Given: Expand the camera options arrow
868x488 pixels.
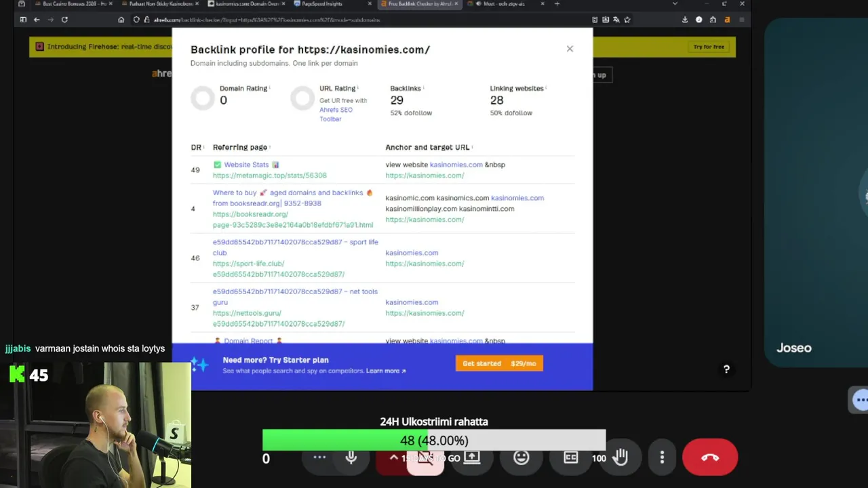Looking at the screenshot, I should pyautogui.click(x=393, y=458).
